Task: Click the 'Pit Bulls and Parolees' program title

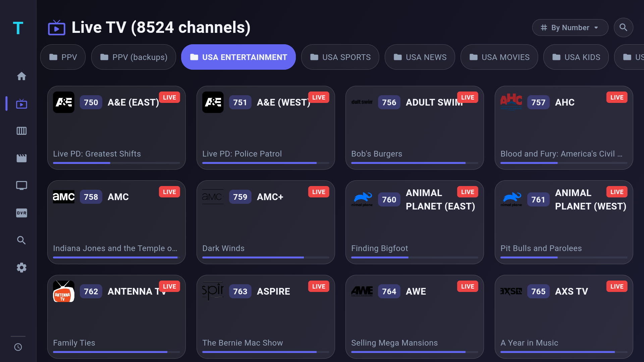Action: click(541, 248)
